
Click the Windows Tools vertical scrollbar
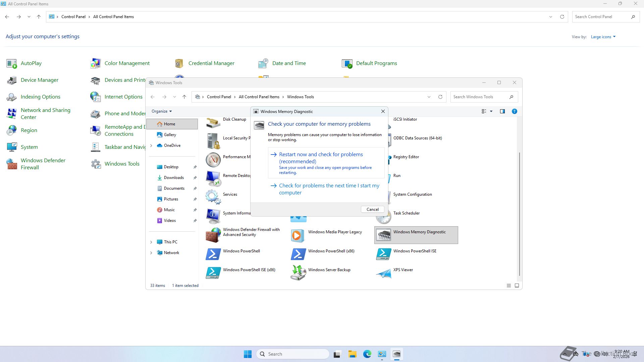click(x=520, y=215)
